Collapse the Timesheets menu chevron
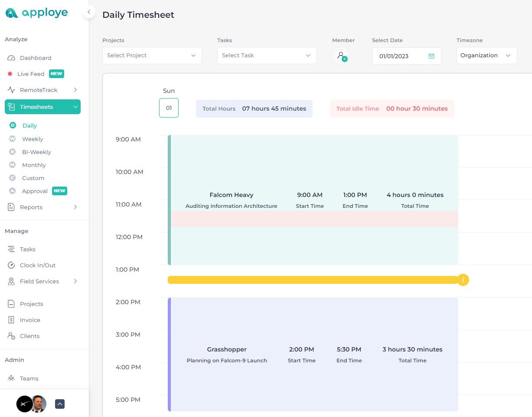532x417 pixels. tap(75, 107)
